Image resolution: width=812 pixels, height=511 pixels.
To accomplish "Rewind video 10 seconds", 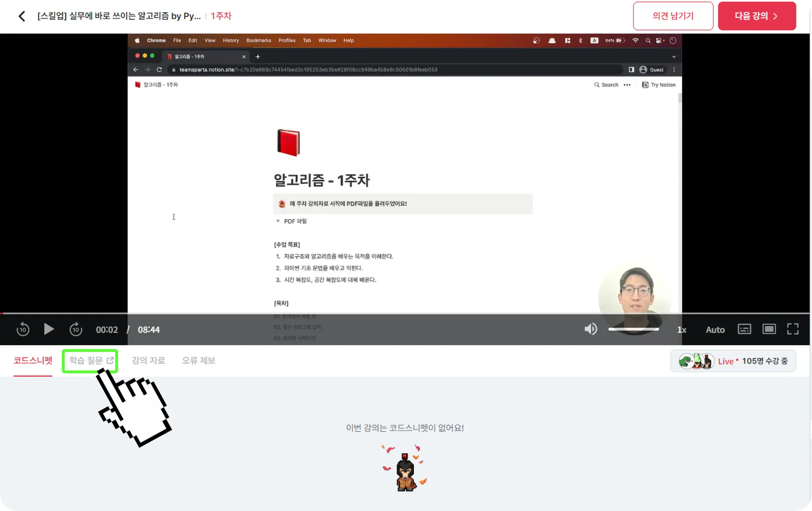I will (x=23, y=329).
